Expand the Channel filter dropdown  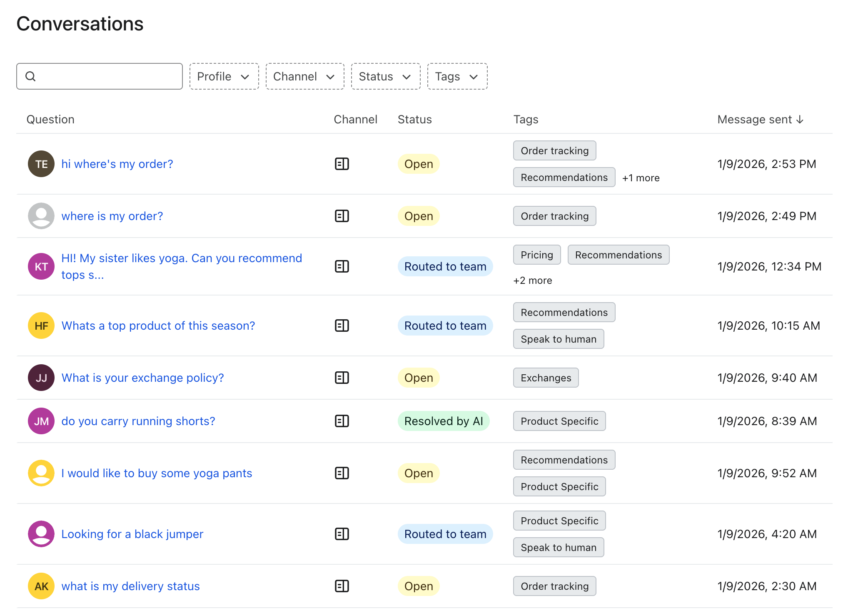coord(304,76)
